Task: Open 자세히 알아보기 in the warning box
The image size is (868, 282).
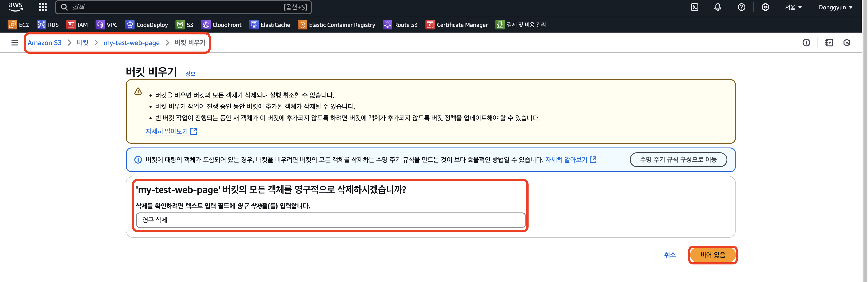Action: coord(171,131)
